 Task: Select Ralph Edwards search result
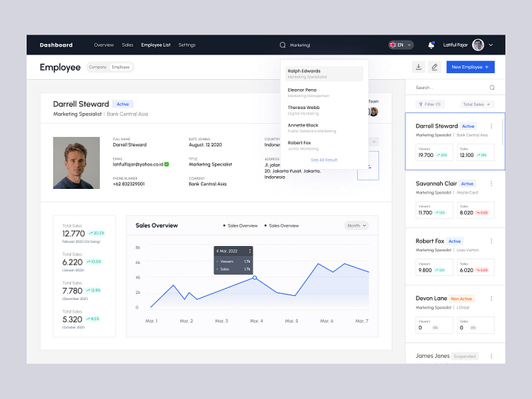[x=324, y=74]
